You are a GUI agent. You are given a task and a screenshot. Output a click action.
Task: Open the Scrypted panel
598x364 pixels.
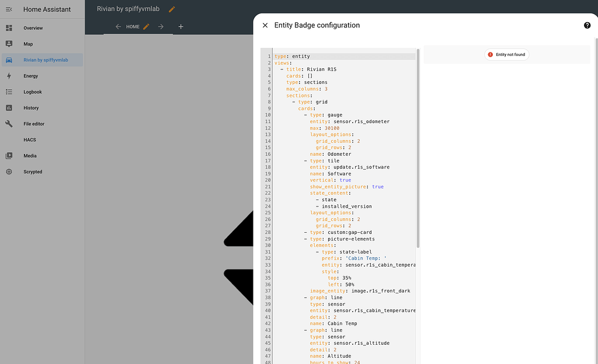pos(33,171)
